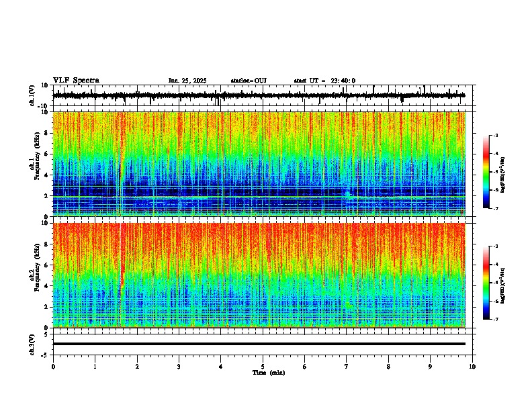Click the time axis tick label "9"
Viewport: 532px width, 411px height.
430,367
